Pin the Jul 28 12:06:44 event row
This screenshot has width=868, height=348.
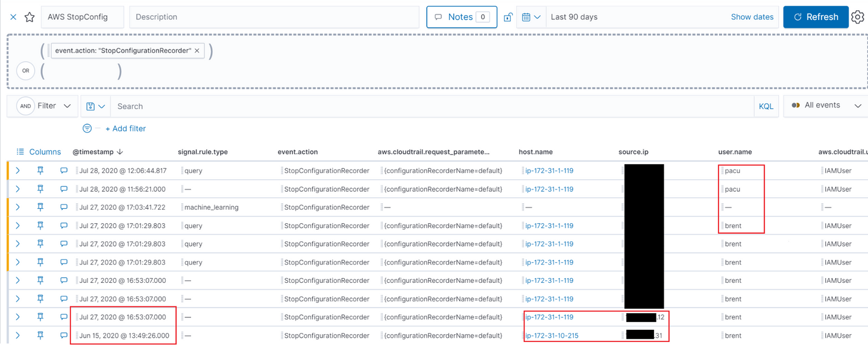coord(40,171)
